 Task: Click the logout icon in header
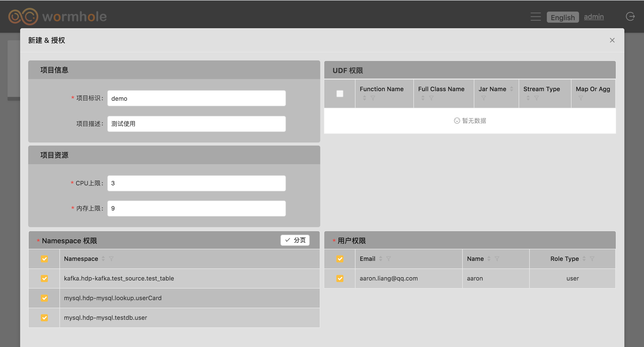[x=630, y=17]
